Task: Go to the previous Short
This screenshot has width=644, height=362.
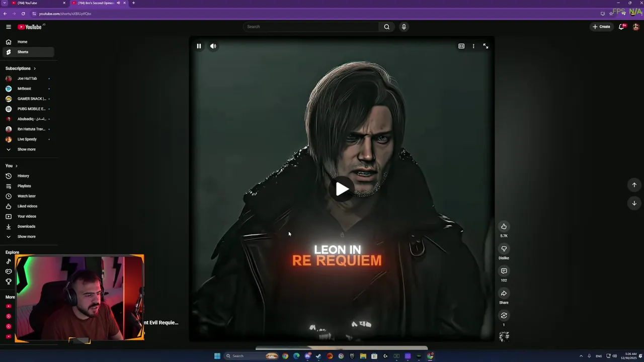Action: (x=634, y=185)
